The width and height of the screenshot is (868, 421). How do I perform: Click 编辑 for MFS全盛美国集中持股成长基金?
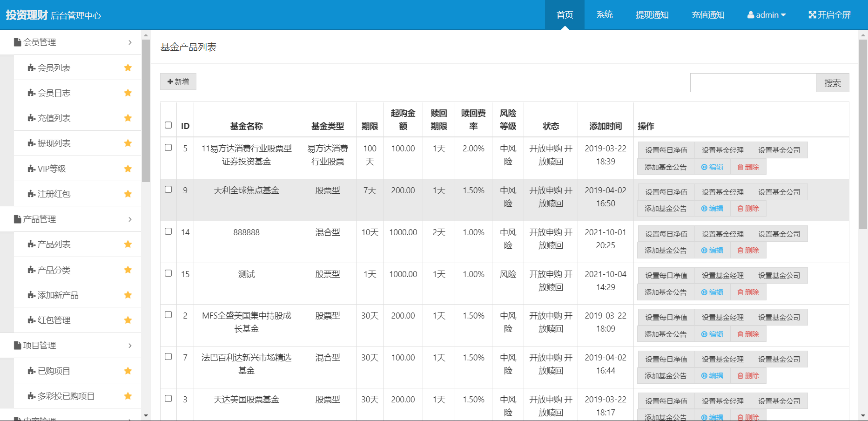[712, 334]
